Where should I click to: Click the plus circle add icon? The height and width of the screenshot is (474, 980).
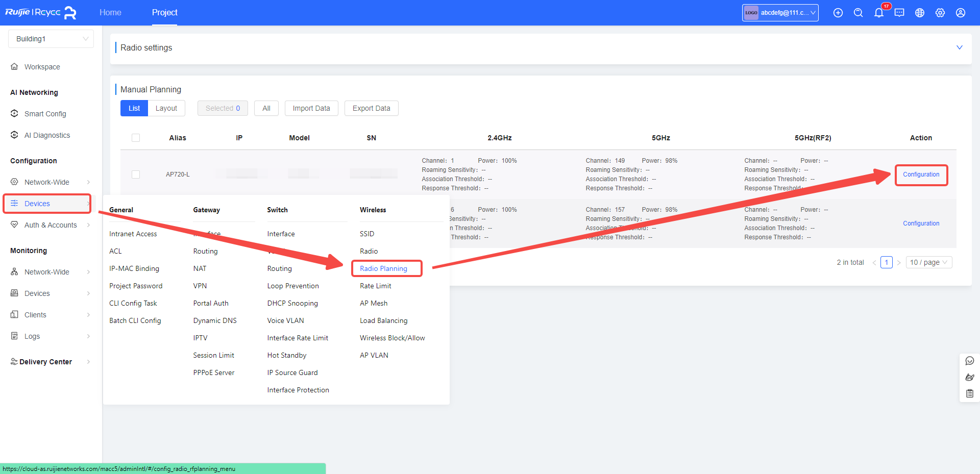point(838,13)
